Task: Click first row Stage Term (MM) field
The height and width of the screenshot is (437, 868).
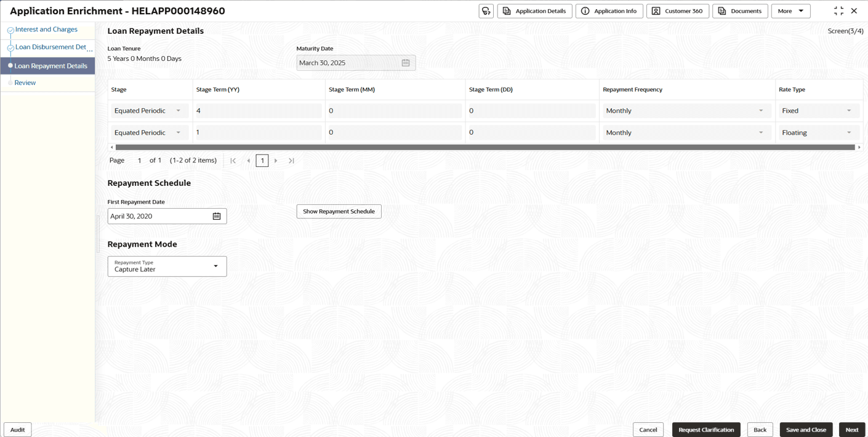Action: (x=394, y=111)
